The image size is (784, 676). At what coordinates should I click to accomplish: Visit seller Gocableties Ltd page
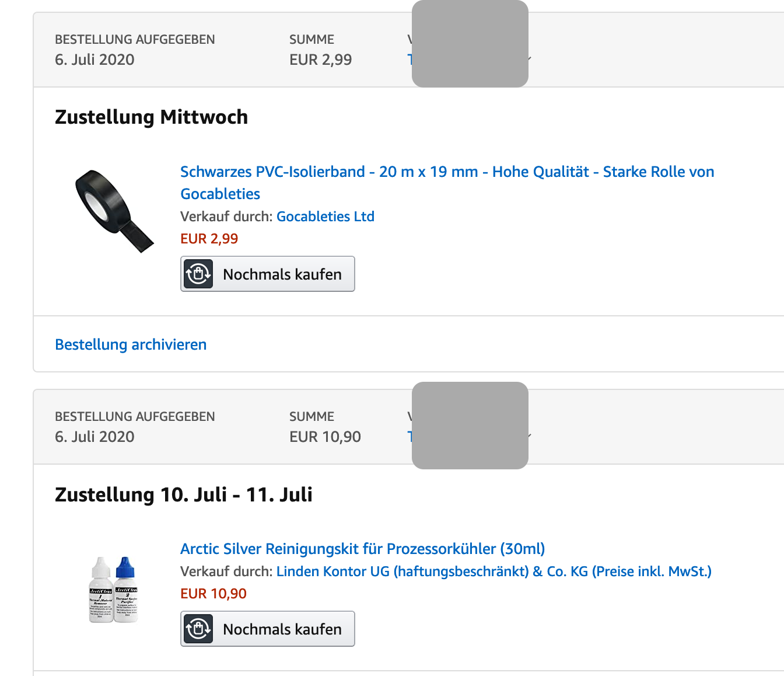[x=325, y=217]
